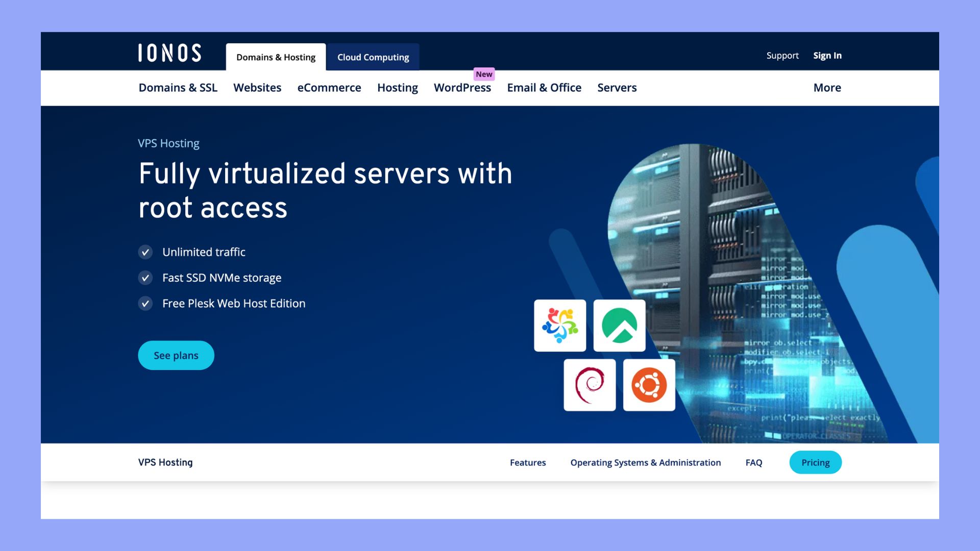Viewport: 980px width, 551px height.
Task: Click the Debian swirl logo tile
Action: click(590, 385)
